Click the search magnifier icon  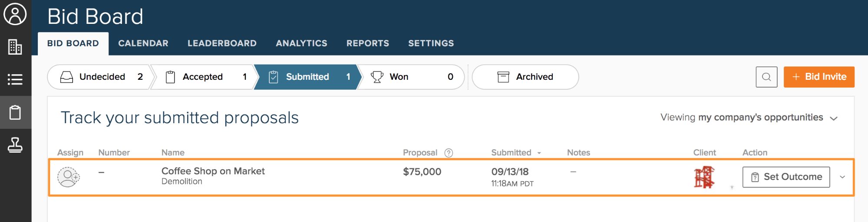click(766, 77)
